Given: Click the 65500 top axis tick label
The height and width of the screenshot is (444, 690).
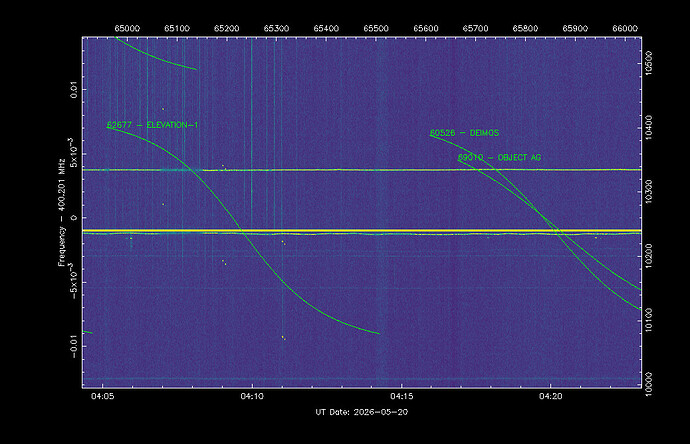Looking at the screenshot, I should click(x=376, y=28).
